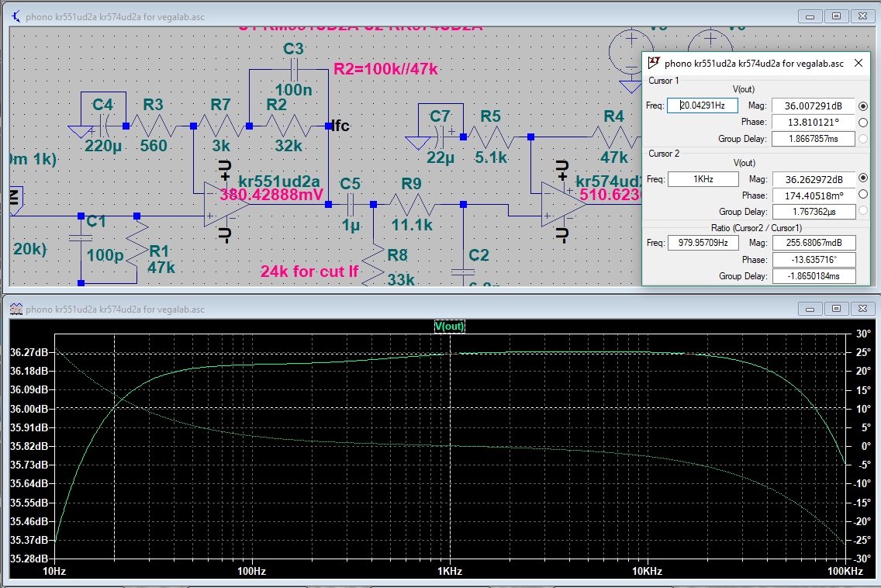Select Cursor 1 Phase radio button
Image resolution: width=881 pixels, height=588 pixels.
tap(863, 122)
